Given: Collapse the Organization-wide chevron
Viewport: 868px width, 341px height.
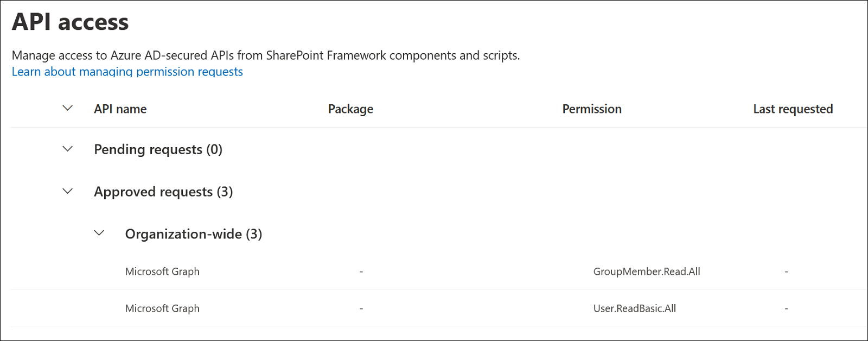Looking at the screenshot, I should point(99,233).
